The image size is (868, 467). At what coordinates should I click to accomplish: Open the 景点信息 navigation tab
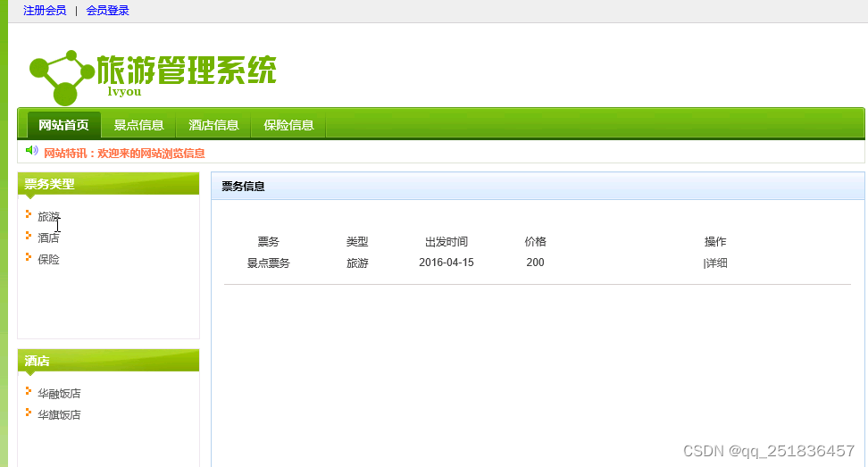tap(139, 125)
